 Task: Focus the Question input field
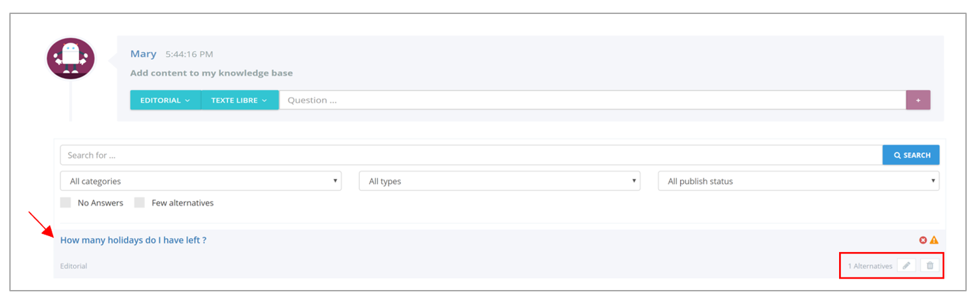[x=592, y=100]
